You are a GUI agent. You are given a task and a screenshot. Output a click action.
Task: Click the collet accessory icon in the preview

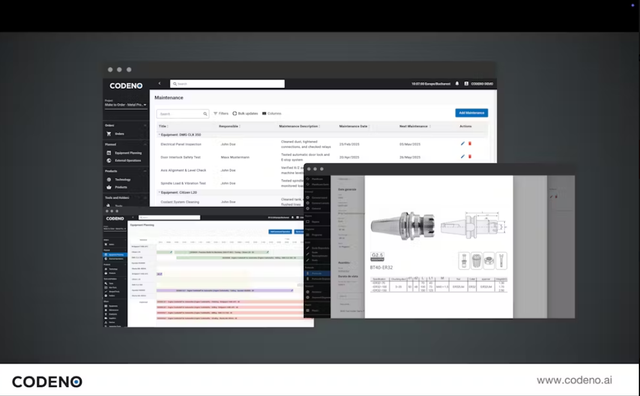(x=476, y=260)
